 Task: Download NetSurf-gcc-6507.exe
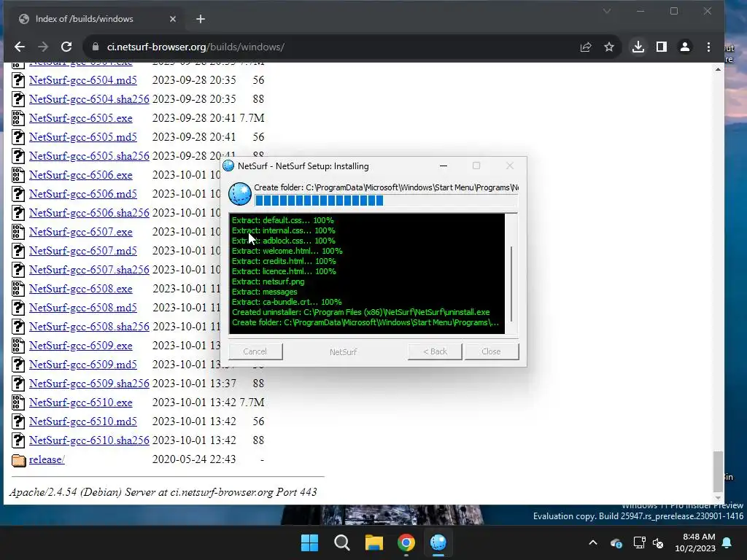click(x=80, y=232)
